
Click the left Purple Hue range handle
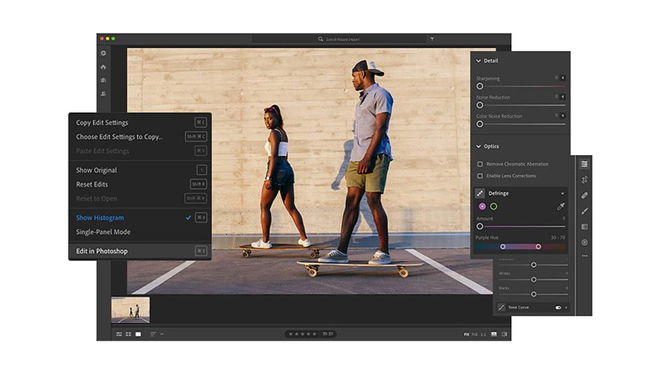(x=503, y=247)
